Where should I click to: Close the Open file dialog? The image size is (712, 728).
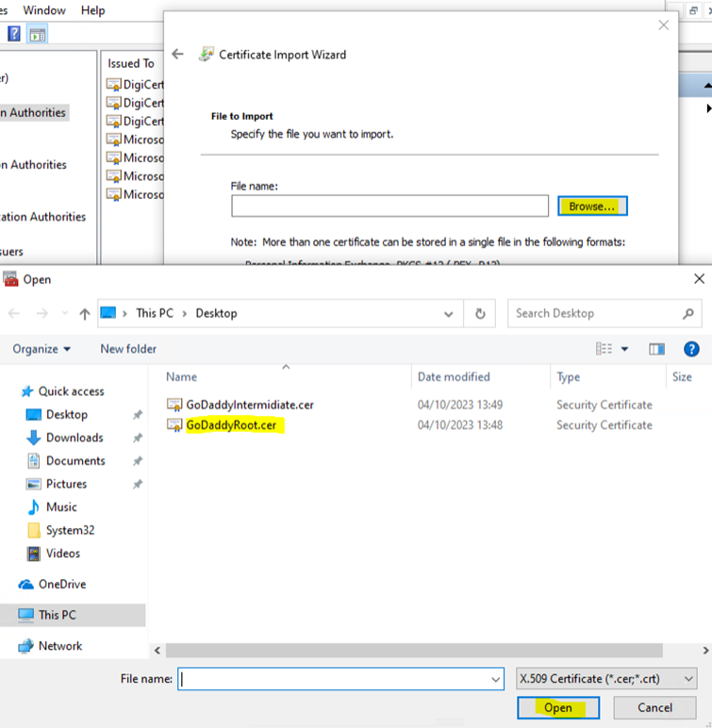699,279
